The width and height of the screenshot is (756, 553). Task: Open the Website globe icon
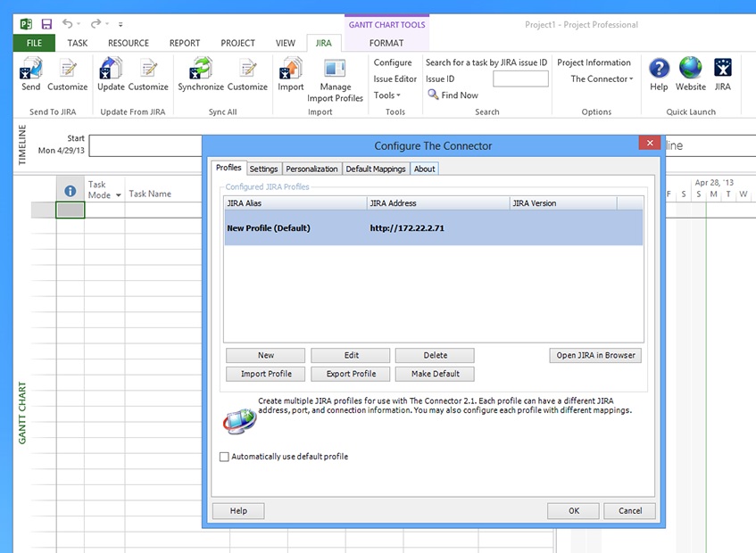[691, 74]
